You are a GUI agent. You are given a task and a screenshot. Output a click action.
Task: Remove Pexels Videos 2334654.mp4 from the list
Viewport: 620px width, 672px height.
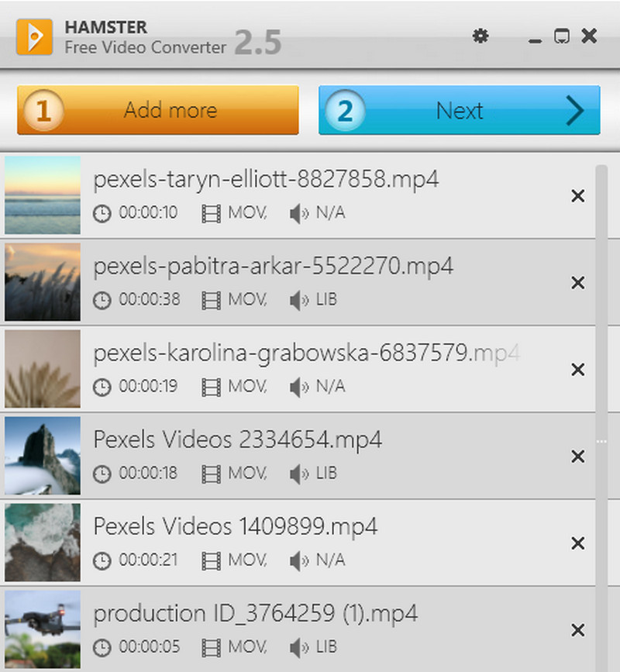[577, 457]
